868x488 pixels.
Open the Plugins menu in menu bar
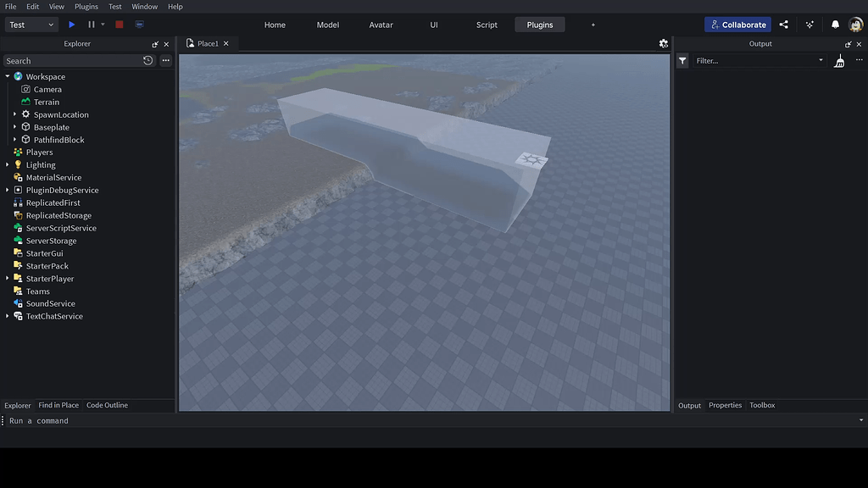click(86, 7)
